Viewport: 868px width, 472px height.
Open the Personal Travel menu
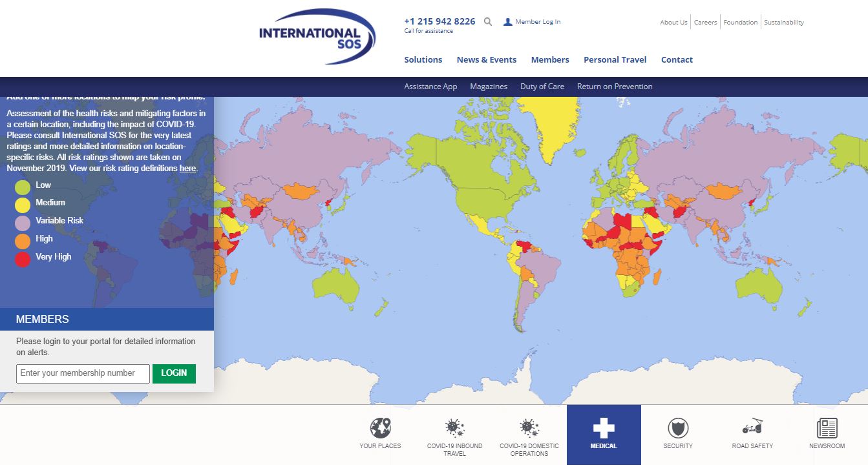[x=615, y=60]
